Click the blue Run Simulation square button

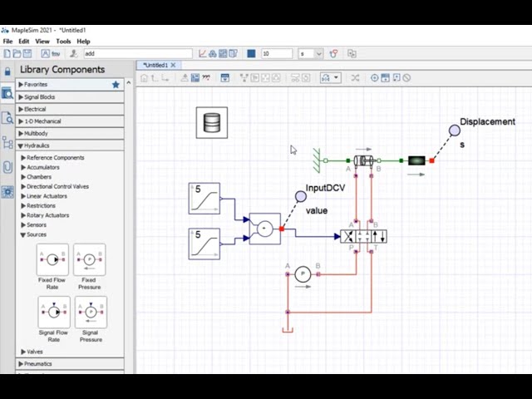tap(251, 53)
